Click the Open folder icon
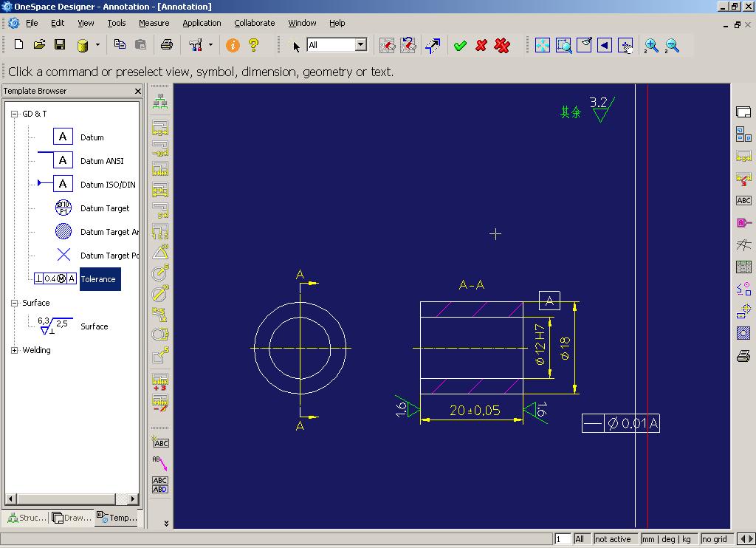756x548 pixels. tap(39, 45)
